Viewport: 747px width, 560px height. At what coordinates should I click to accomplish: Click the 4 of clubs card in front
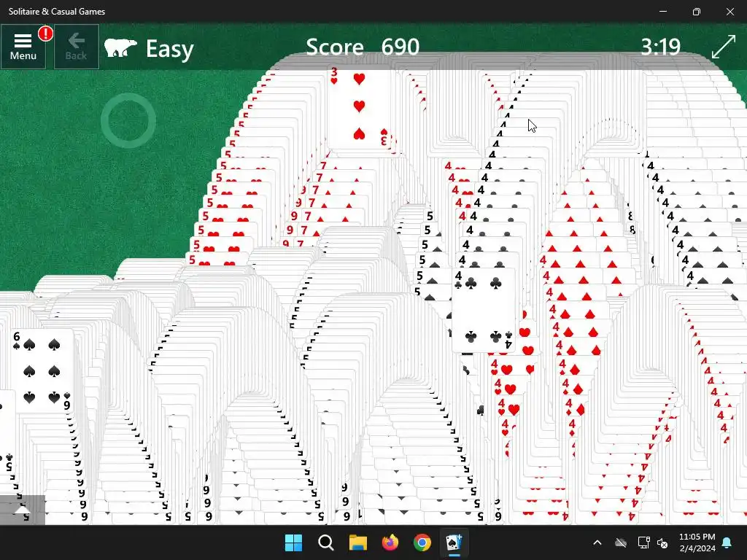point(484,309)
